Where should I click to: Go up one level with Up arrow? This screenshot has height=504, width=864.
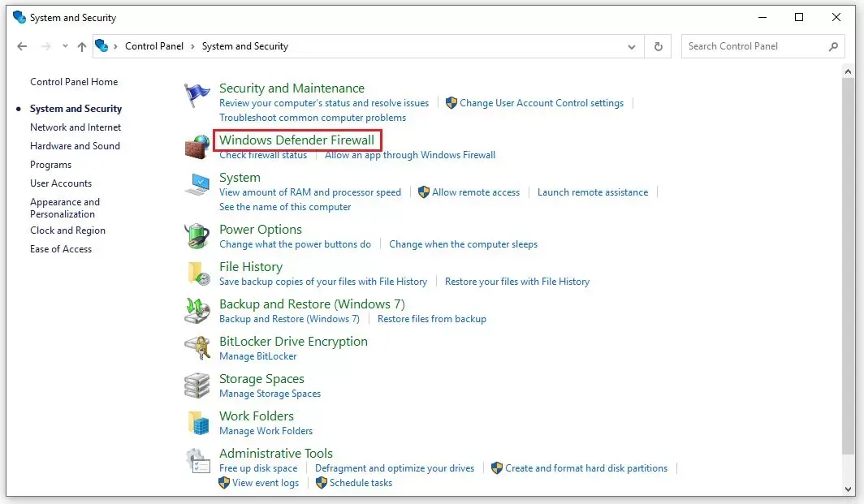click(82, 47)
